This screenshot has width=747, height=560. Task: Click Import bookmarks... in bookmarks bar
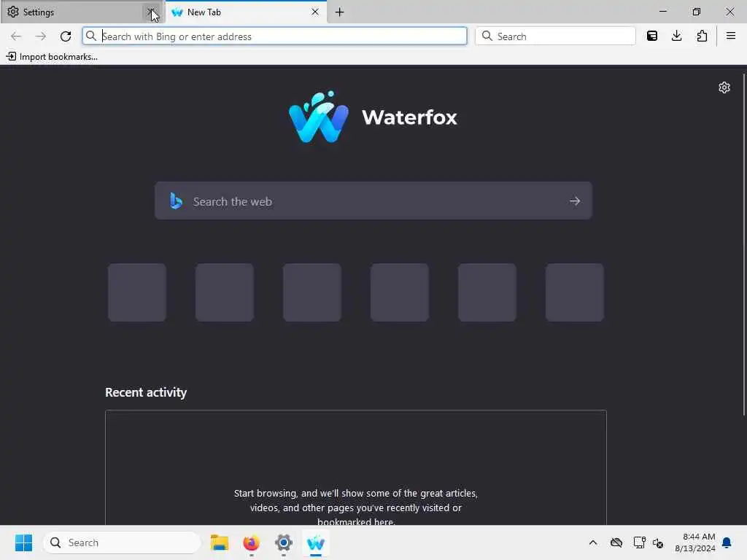click(52, 57)
